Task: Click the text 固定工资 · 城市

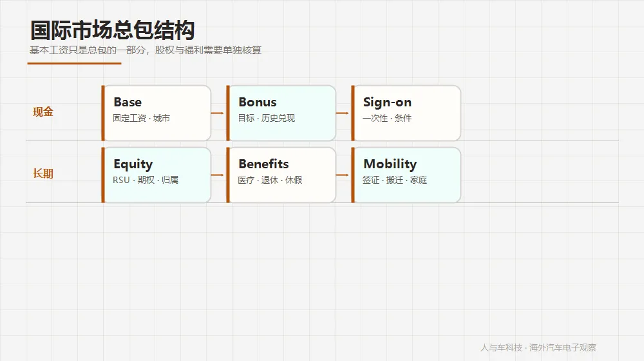Action: pos(141,118)
